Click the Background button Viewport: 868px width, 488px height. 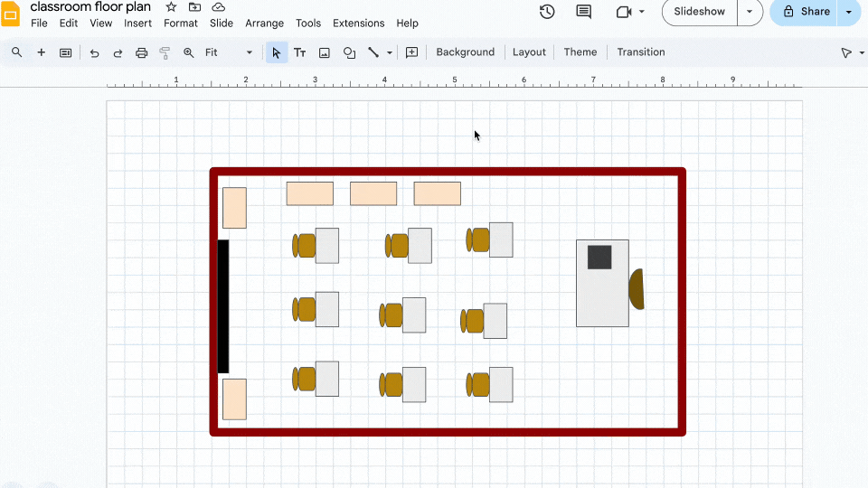(x=465, y=52)
